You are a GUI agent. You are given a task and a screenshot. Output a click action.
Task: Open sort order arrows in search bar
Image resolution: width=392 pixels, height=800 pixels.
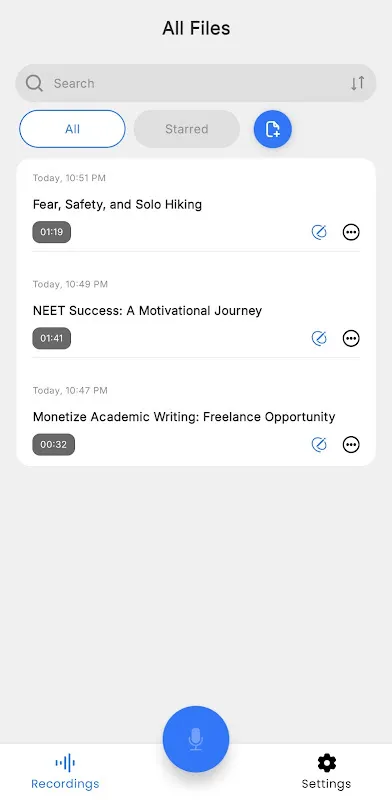click(x=358, y=83)
